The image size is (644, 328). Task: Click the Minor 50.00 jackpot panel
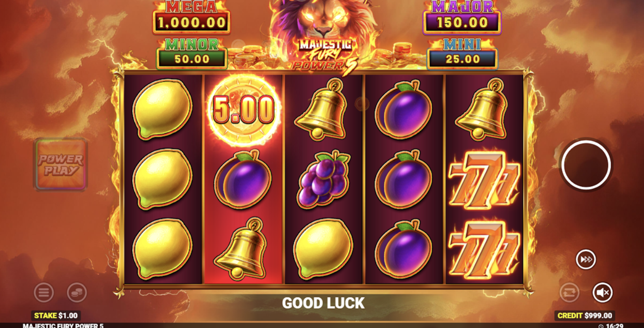pos(191,54)
